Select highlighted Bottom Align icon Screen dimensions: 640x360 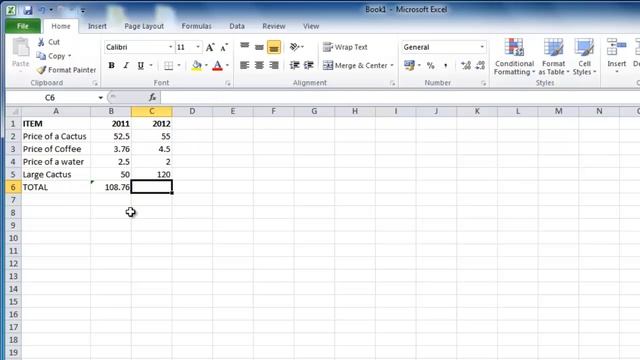(274, 47)
